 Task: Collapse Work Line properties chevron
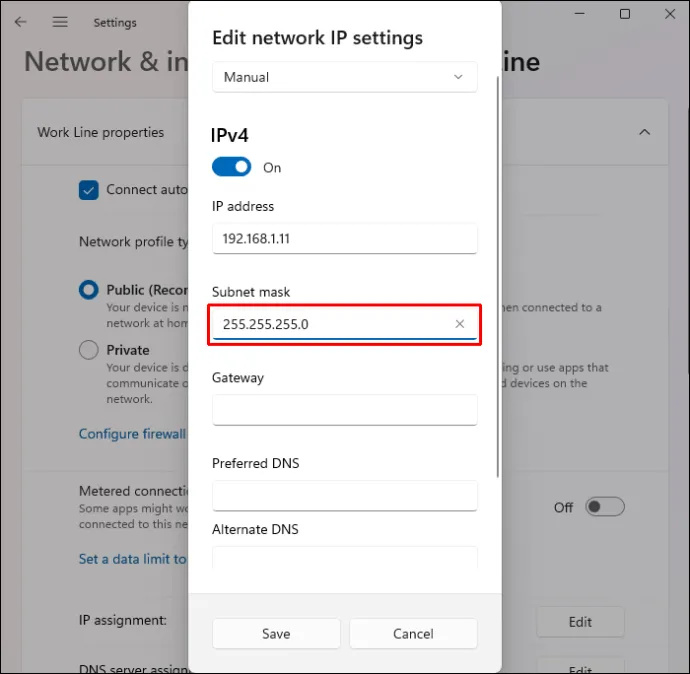pos(644,132)
